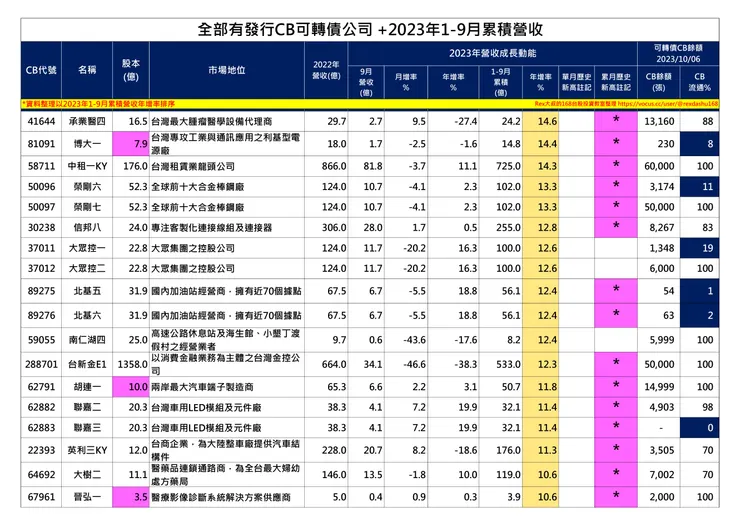Click CB balance 14,999
Viewport: 740px width, 523px height.
click(x=659, y=387)
